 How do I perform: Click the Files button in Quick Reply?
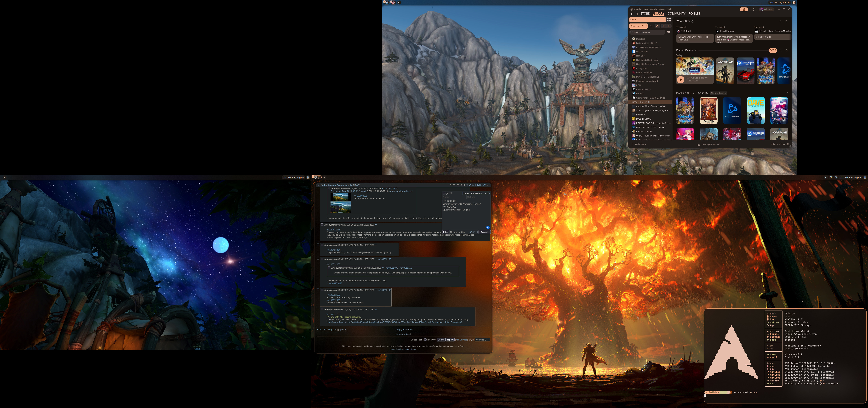446,232
